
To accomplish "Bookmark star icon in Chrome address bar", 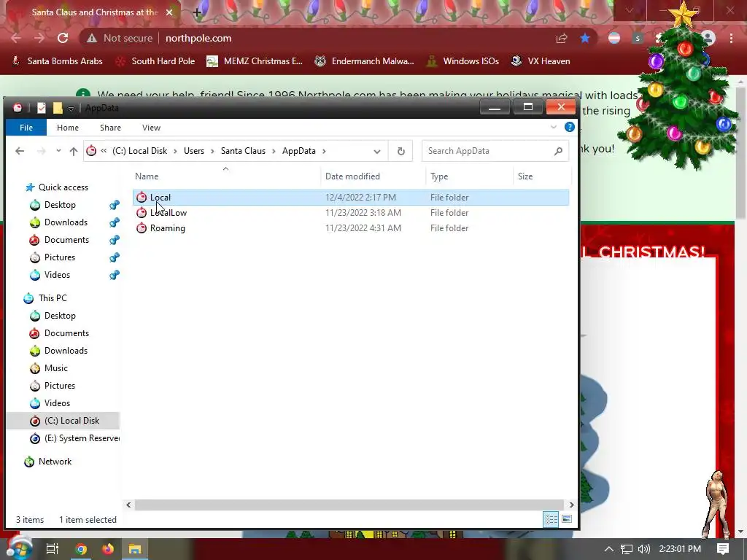I will [x=585, y=38].
